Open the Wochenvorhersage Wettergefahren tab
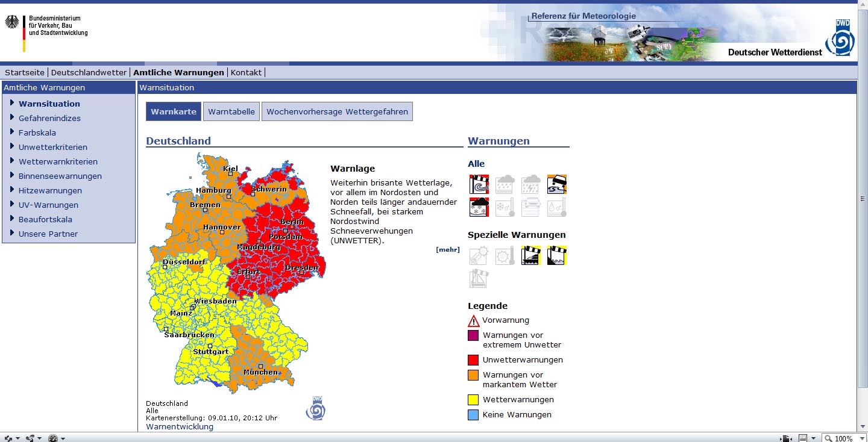The height and width of the screenshot is (442, 868). (x=337, y=111)
